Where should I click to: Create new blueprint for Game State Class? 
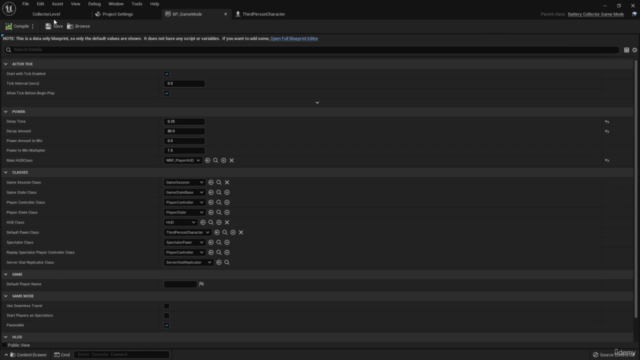point(227,193)
